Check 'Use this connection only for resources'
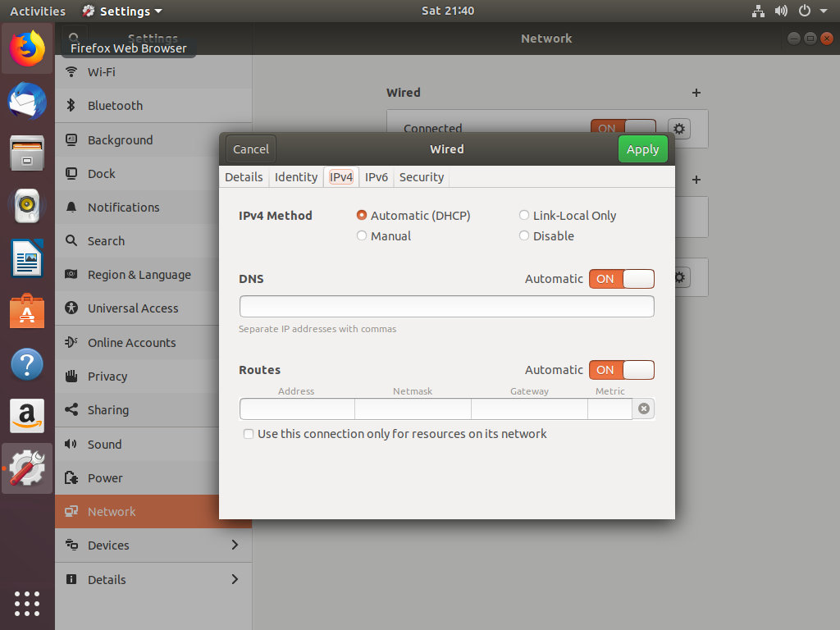840x630 pixels. [249, 434]
